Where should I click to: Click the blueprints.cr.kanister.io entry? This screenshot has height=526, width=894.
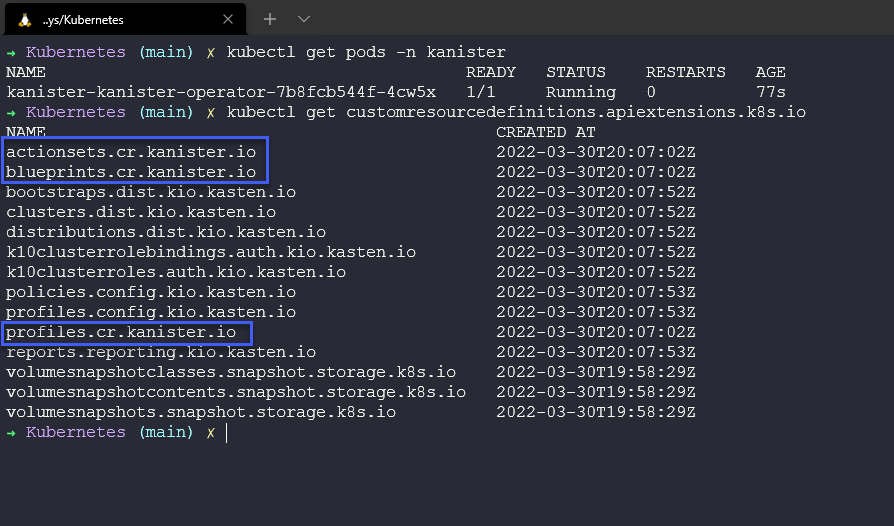(131, 172)
